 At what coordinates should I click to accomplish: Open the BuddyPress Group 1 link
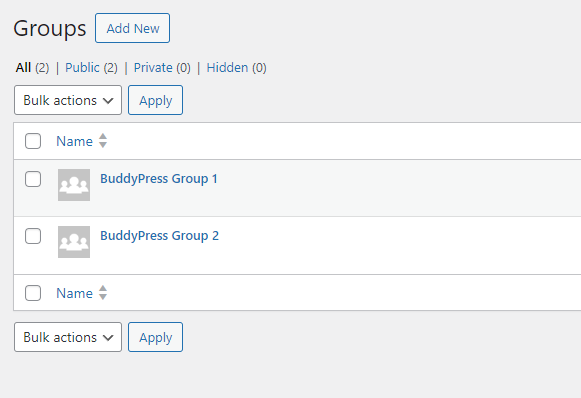coord(159,179)
